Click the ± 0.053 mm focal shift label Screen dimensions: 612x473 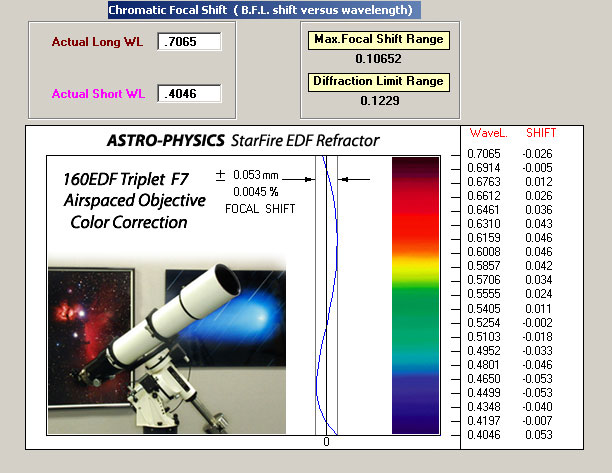point(247,175)
